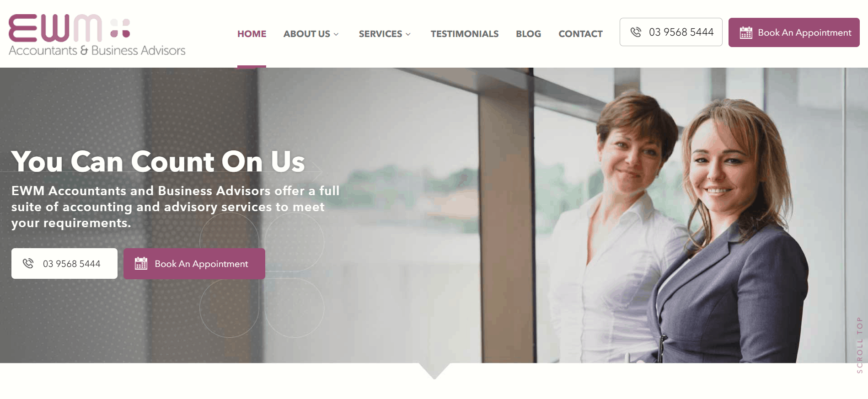This screenshot has height=399, width=868.
Task: Call 03 9568 5444 from header button
Action: (x=671, y=32)
